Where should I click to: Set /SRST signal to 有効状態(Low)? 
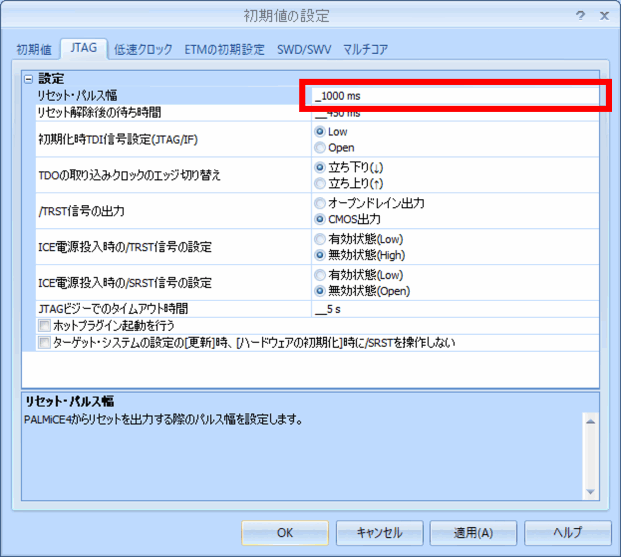tap(321, 275)
